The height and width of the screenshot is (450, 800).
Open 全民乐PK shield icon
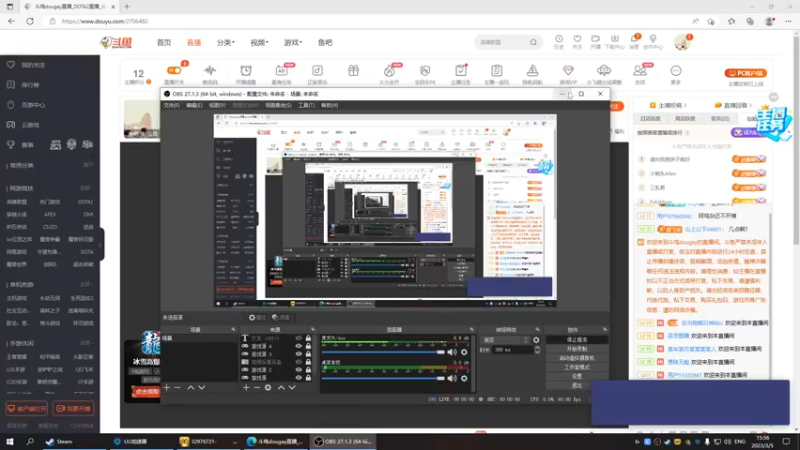click(425, 70)
